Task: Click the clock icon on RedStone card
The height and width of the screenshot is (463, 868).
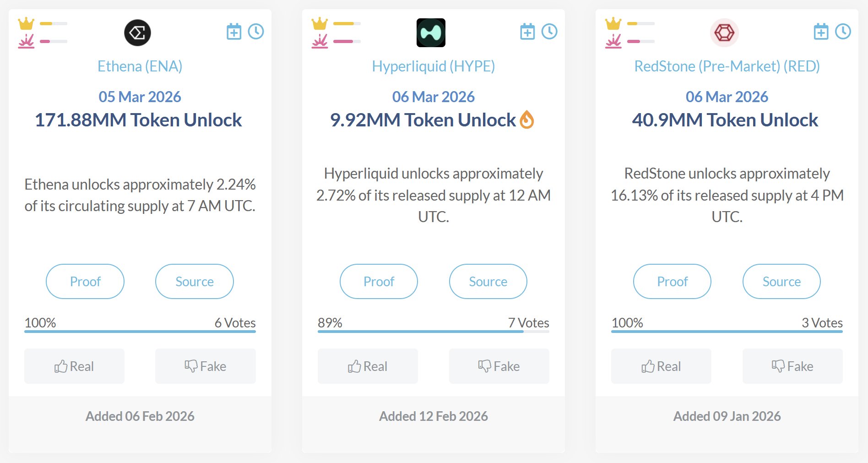Action: pos(843,32)
